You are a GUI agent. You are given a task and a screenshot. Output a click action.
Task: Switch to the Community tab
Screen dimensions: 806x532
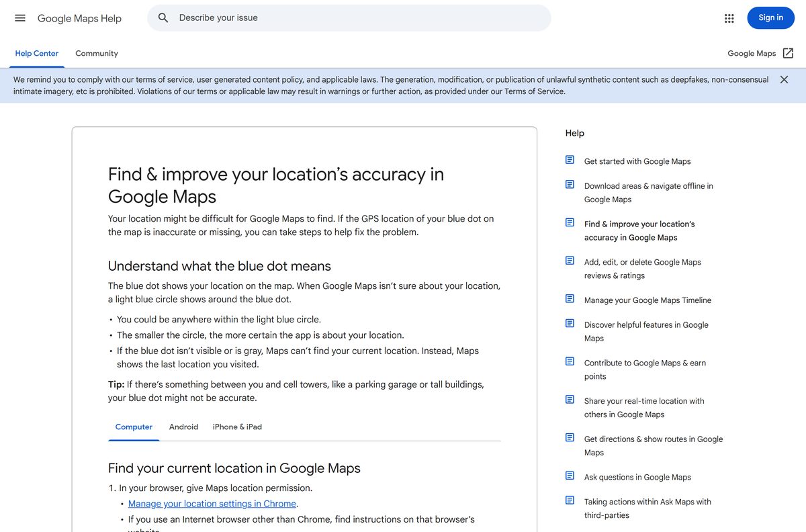pyautogui.click(x=97, y=54)
